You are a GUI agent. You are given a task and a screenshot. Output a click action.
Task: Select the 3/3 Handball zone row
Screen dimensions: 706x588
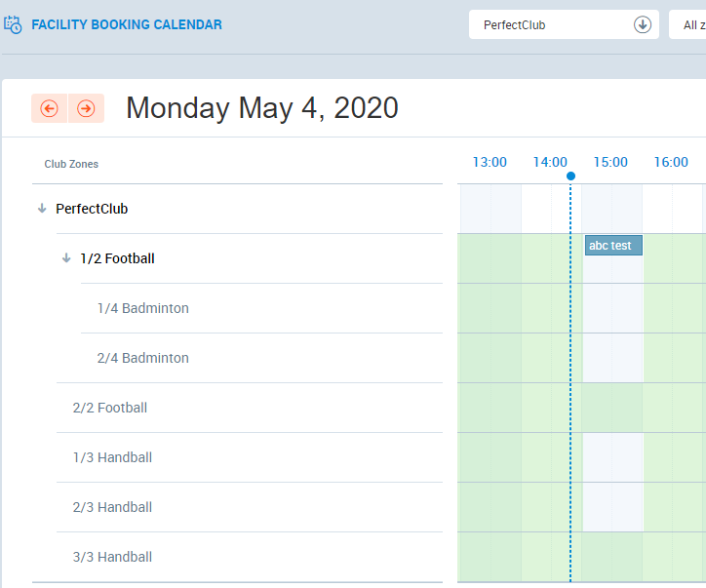pyautogui.click(x=112, y=557)
